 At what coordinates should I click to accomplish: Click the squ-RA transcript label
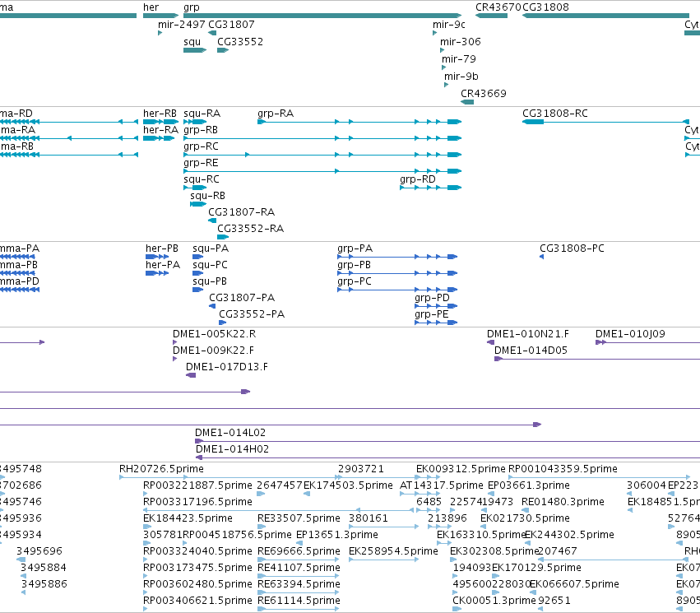pos(202,114)
